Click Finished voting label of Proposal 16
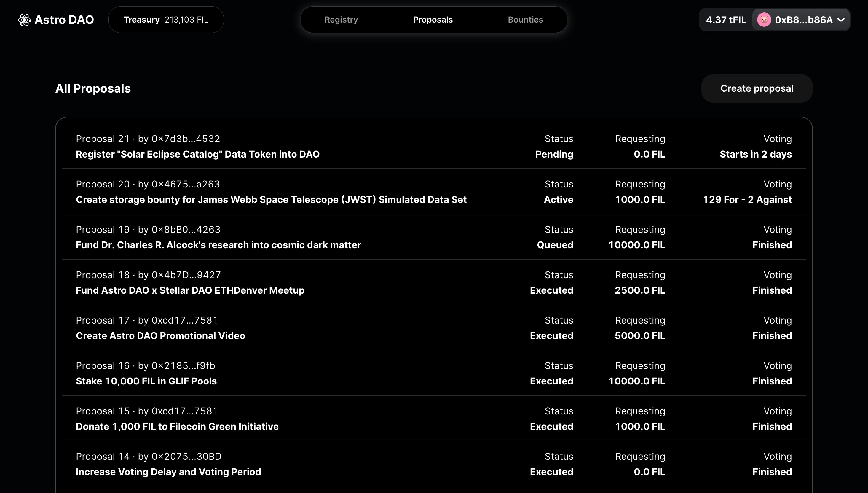This screenshot has width=868, height=493. 772,381
